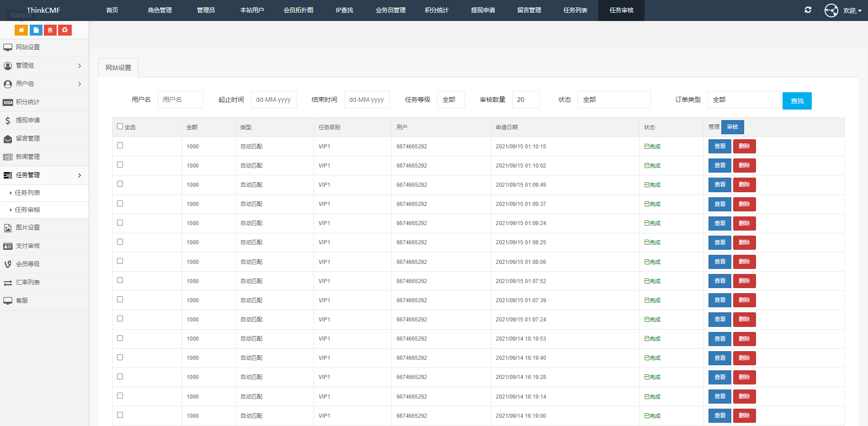Open 角色管理 in the top navigation
The height and width of the screenshot is (426, 868).
(160, 10)
